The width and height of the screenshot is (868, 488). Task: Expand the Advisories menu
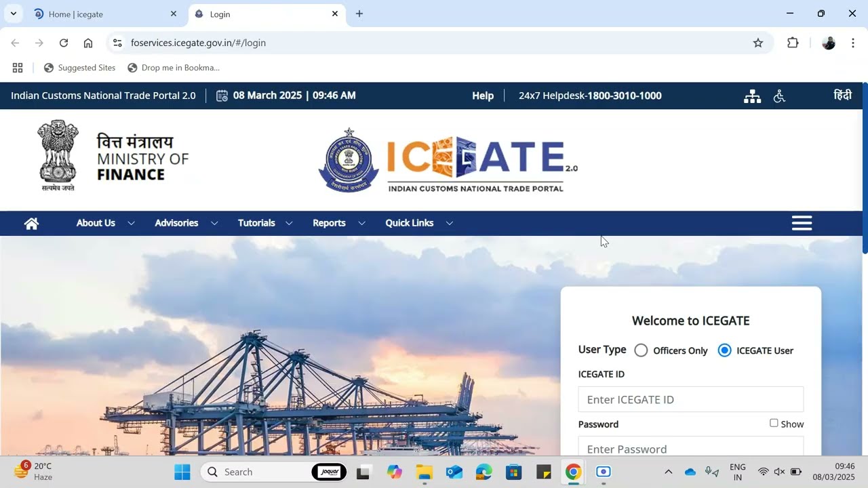coord(176,223)
